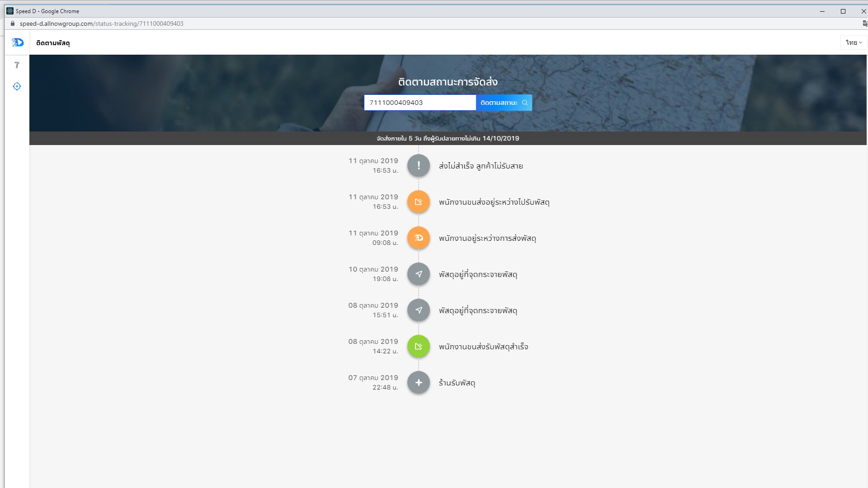The image size is (868, 488).
Task: Click the orange out-for-delivery Speed D icon
Action: [418, 238]
